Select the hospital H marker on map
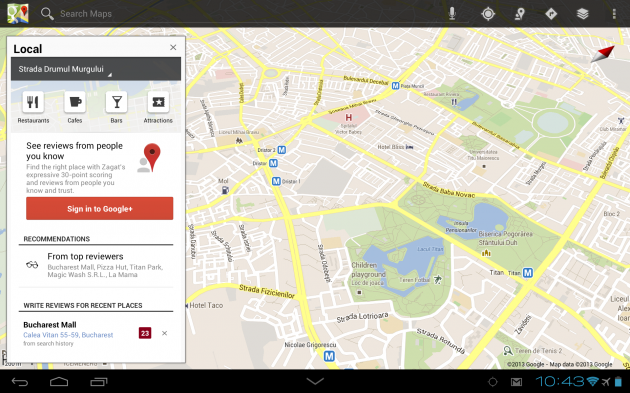The image size is (630, 393). point(348,118)
